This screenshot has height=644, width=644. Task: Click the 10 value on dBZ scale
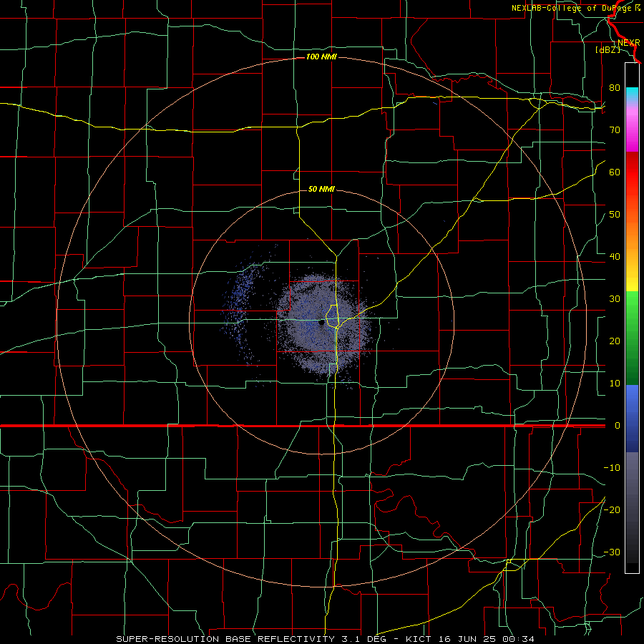pos(615,384)
